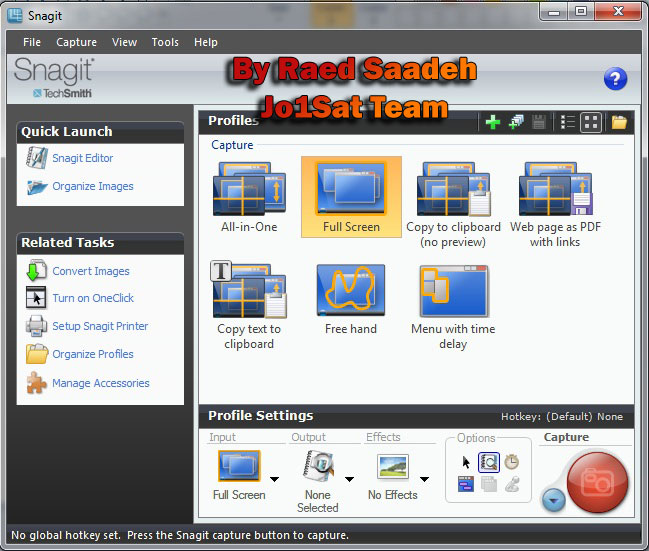Enable the timer capture option
The height and width of the screenshot is (551, 649).
[x=511, y=462]
